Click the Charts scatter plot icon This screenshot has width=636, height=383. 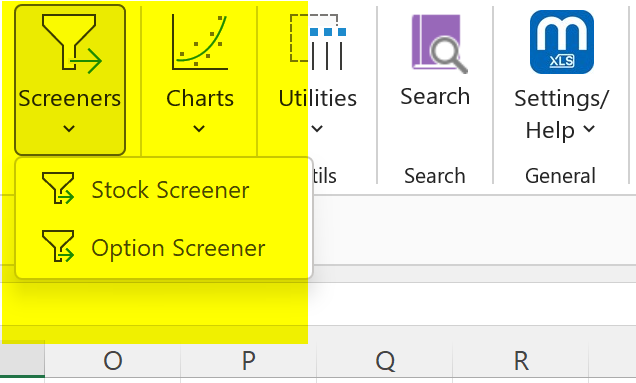[199, 42]
